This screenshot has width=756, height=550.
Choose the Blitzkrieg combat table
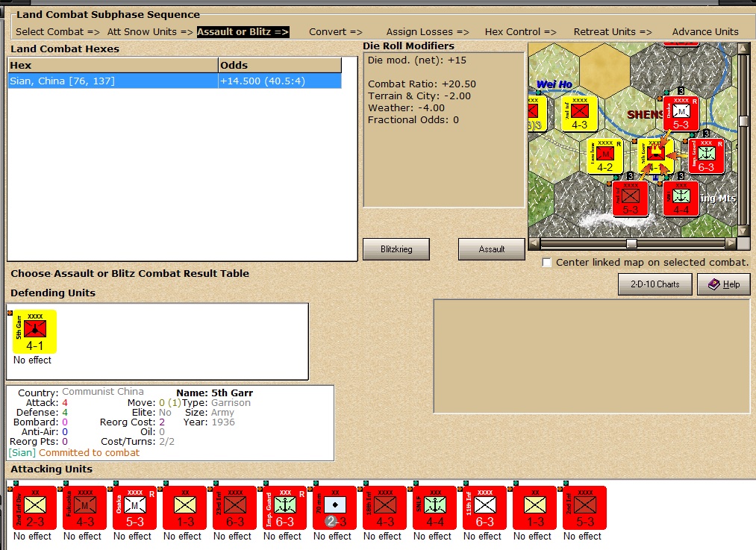click(x=396, y=249)
